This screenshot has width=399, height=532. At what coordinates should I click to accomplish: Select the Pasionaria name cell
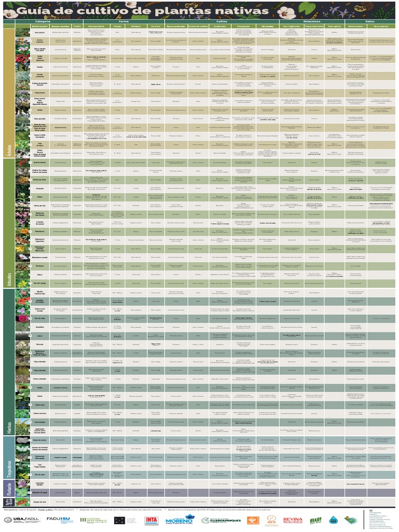(39, 457)
